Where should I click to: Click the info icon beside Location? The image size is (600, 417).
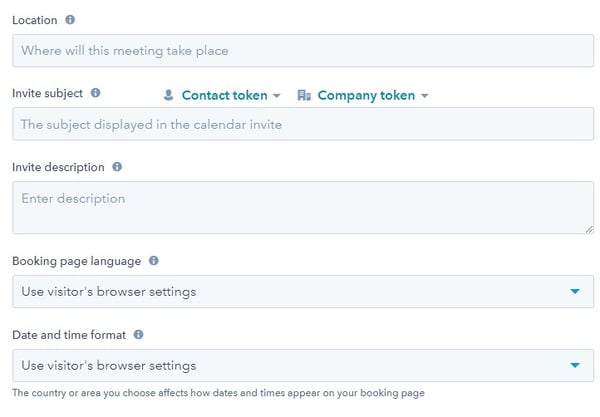(x=70, y=20)
